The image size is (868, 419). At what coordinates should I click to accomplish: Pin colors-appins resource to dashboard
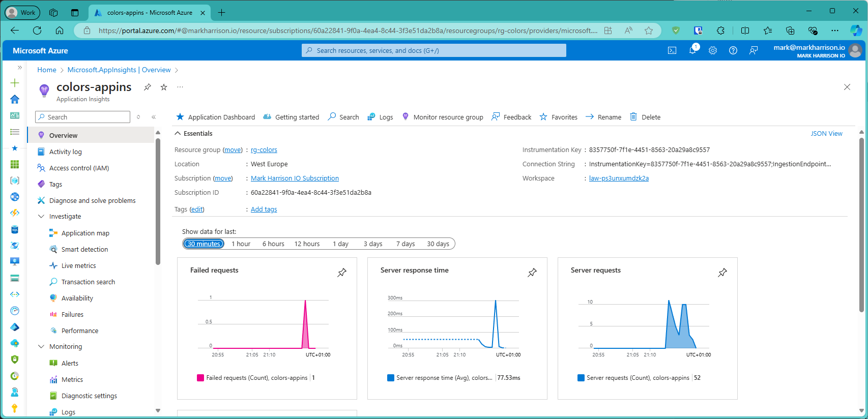(x=148, y=87)
